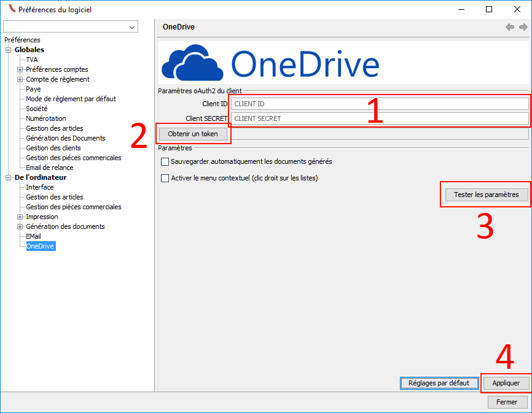The height and width of the screenshot is (413, 532).
Task: Click the De l'ordinateur category label
Action: (x=41, y=177)
